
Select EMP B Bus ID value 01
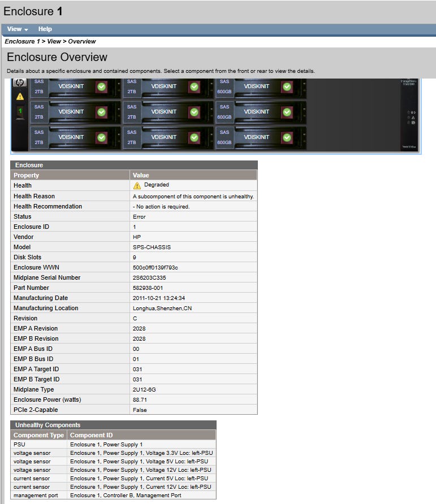136,359
